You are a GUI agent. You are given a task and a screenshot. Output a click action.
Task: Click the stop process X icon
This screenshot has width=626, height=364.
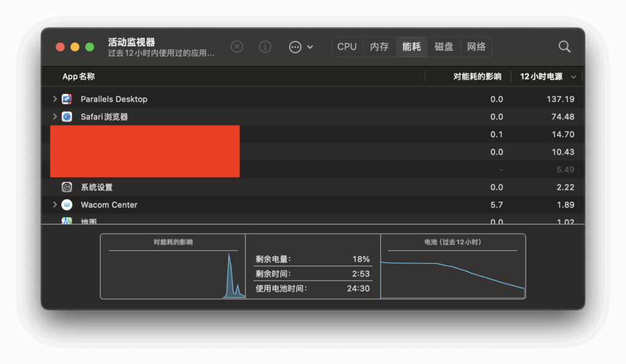point(237,47)
